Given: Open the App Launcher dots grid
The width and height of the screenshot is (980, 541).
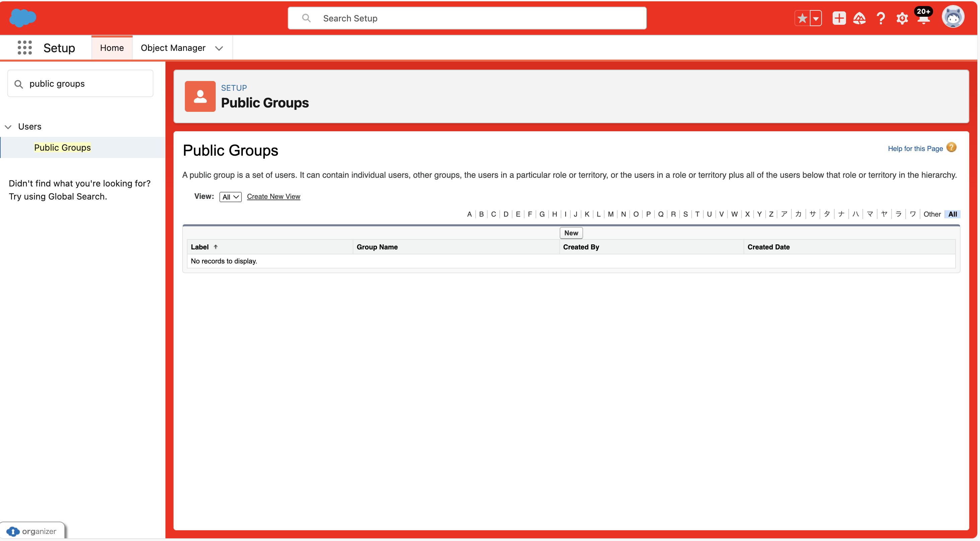Looking at the screenshot, I should (25, 48).
